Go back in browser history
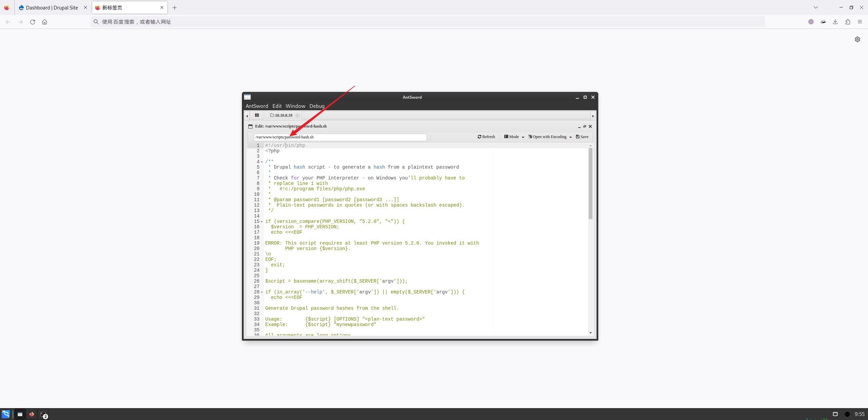868x420 pixels. 8,22
